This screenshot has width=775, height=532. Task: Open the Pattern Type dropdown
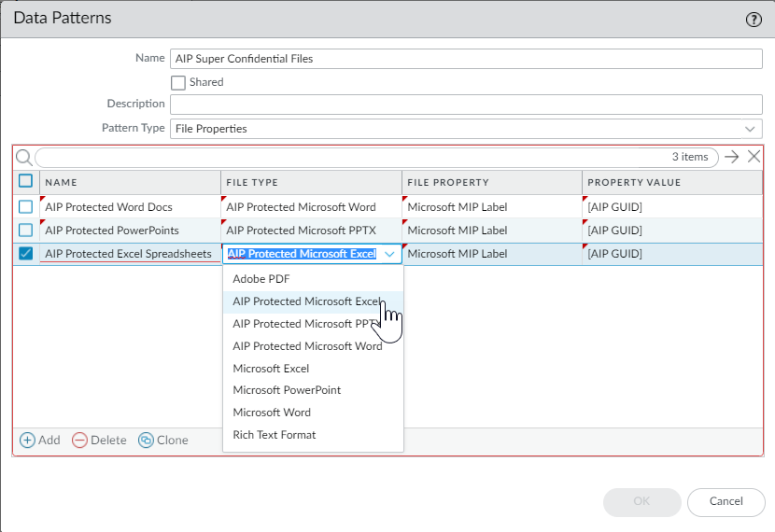point(749,128)
